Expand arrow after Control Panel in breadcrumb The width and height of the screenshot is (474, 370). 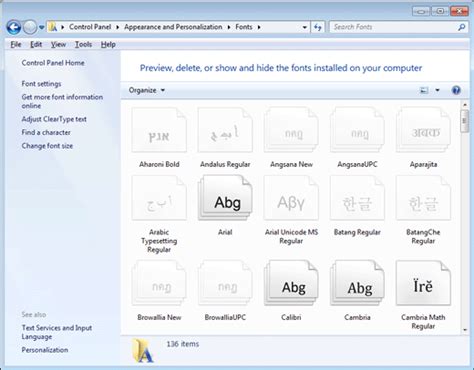tap(117, 27)
